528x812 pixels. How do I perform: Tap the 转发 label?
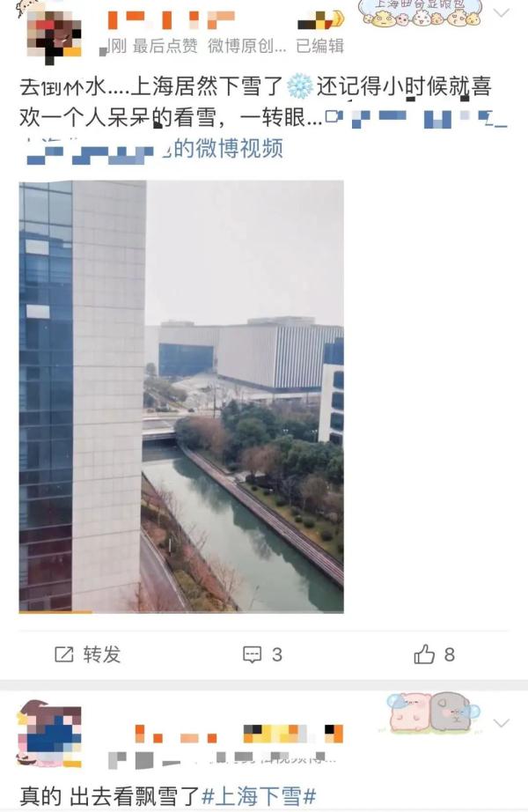coord(102,654)
